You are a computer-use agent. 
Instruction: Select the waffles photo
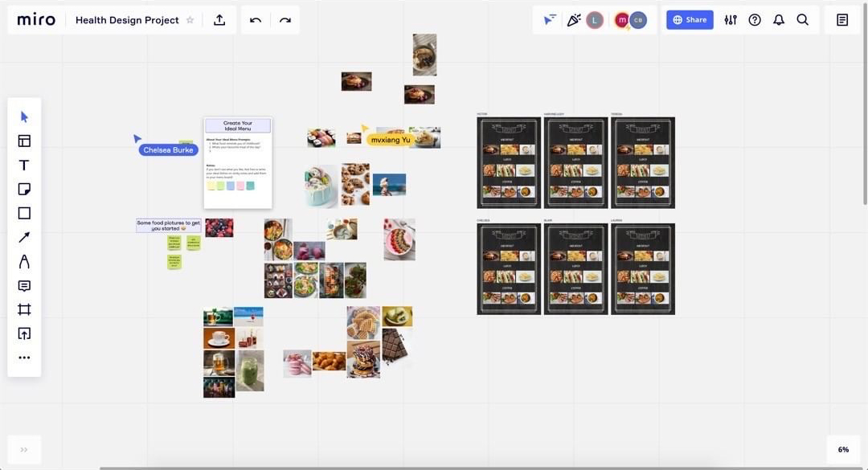[x=363, y=323]
